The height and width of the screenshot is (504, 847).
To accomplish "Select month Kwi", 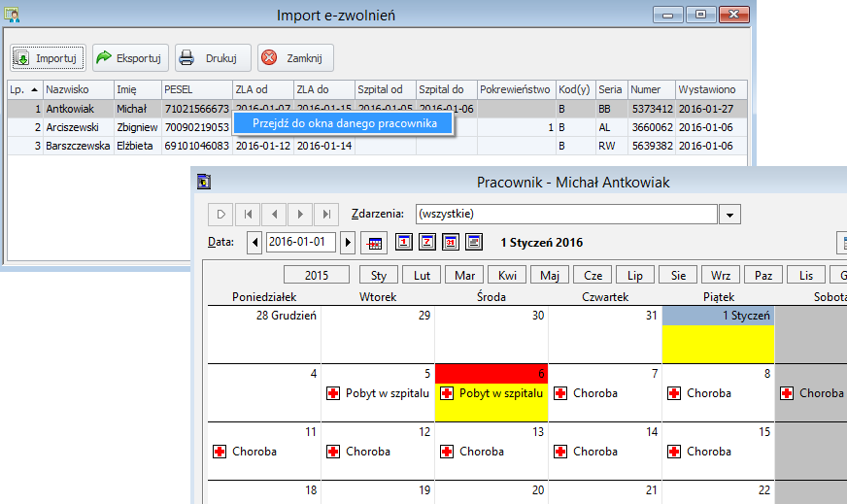I will tap(507, 275).
